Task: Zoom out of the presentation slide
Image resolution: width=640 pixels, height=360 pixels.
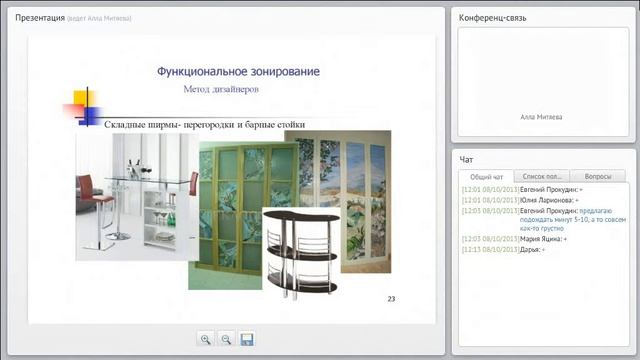Action: (226, 339)
